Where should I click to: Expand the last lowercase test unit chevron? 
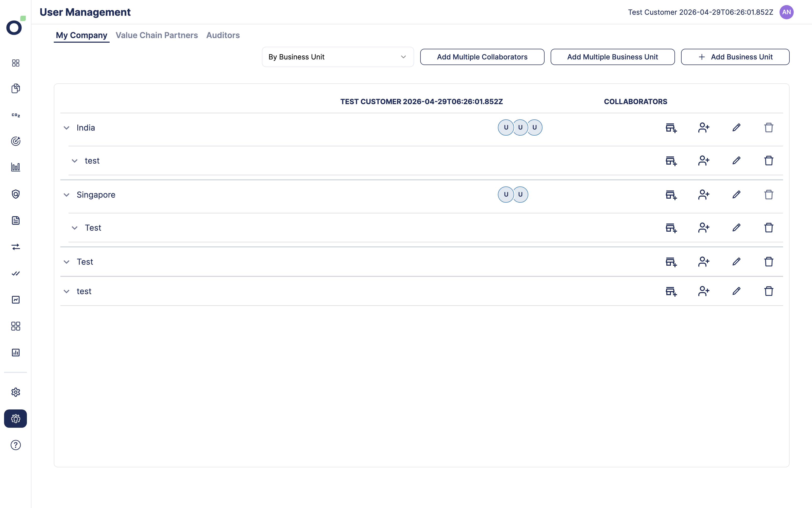point(66,291)
